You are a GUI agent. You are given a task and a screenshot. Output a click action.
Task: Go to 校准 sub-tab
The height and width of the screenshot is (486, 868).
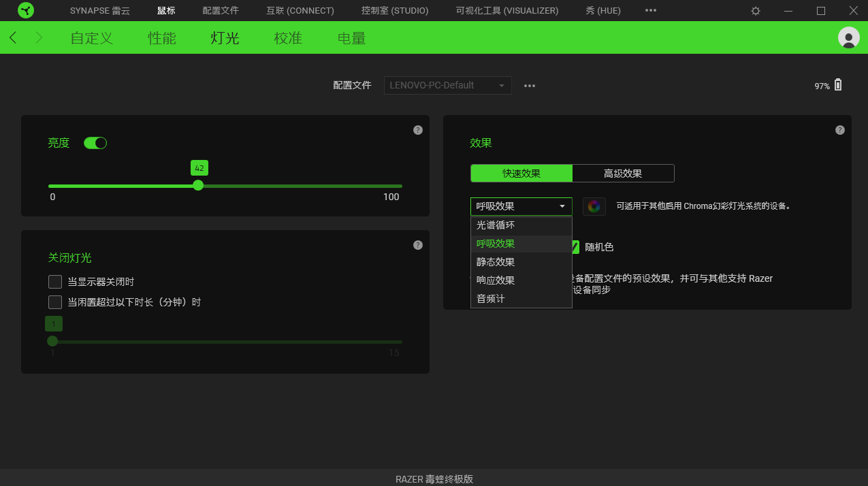[288, 38]
